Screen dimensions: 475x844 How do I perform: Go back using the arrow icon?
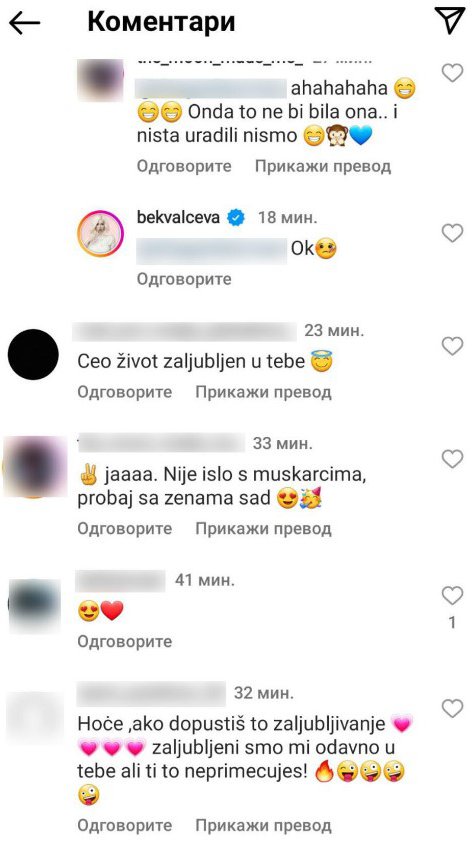click(x=24, y=24)
